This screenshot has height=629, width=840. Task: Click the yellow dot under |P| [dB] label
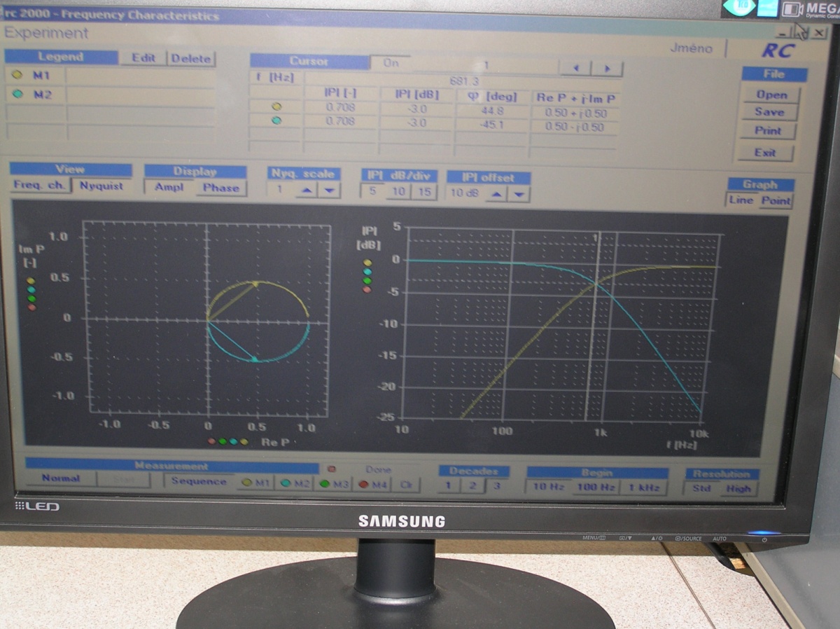pos(367,263)
